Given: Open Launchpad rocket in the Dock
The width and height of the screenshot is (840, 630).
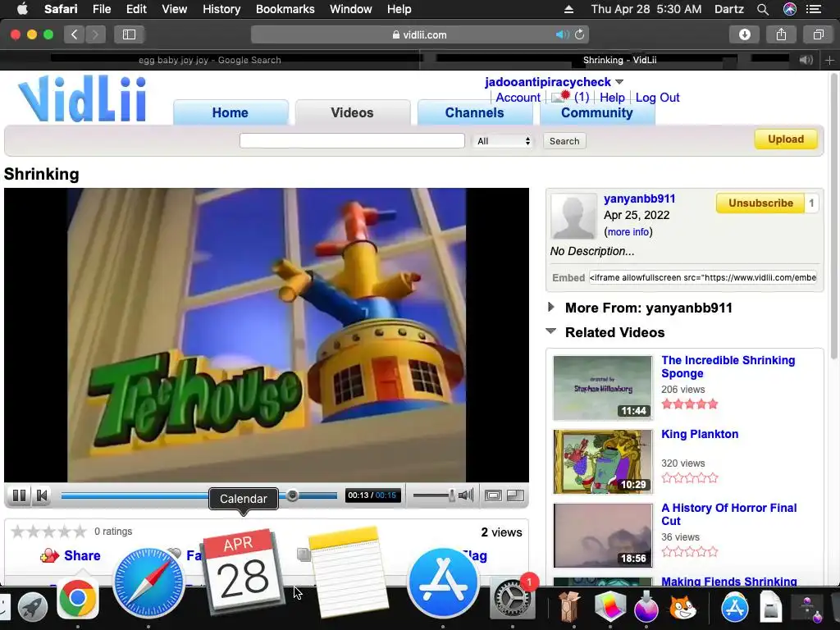Looking at the screenshot, I should coord(33,608).
